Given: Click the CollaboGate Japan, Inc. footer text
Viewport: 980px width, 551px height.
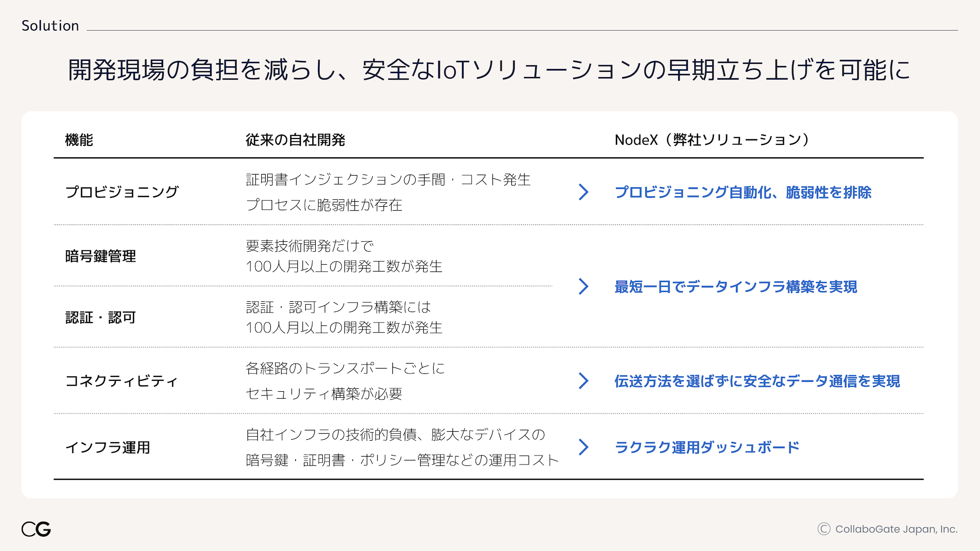Looking at the screenshot, I should tap(896, 529).
